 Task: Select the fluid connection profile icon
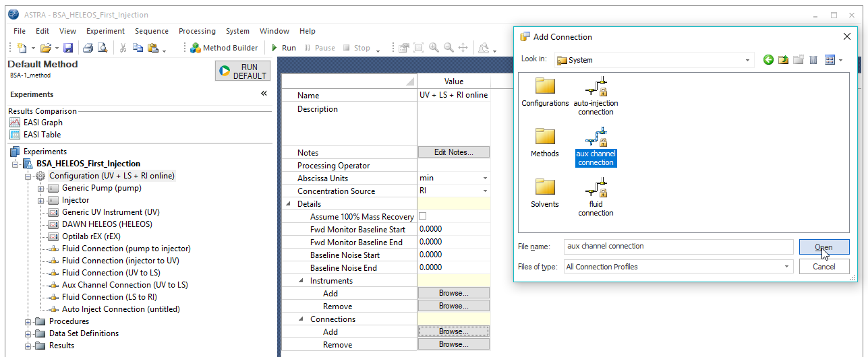pos(596,188)
